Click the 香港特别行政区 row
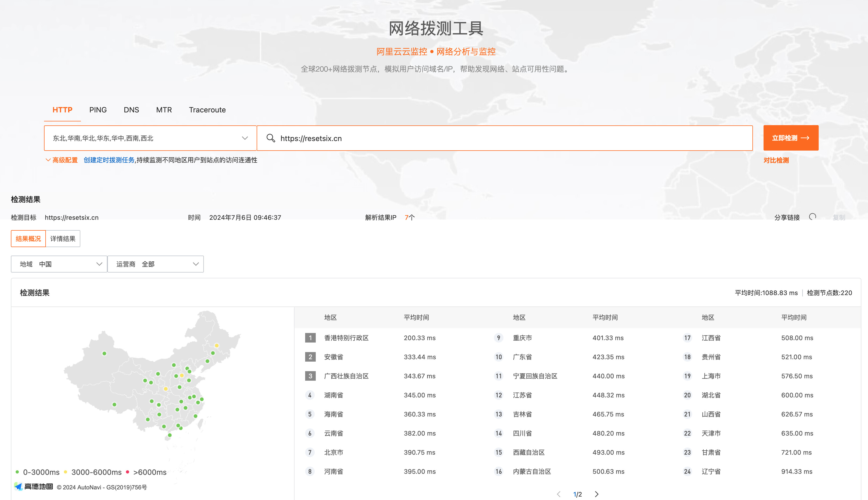Screen dimensions: 868x500 [x=389, y=337]
